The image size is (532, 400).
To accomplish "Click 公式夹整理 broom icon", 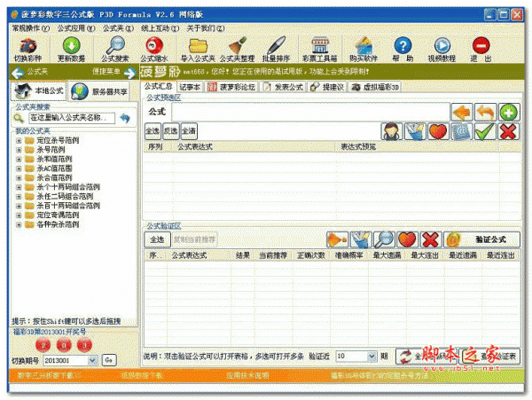I will click(237, 50).
